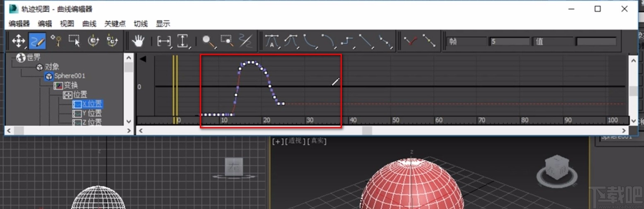
Task: Select the Add Keys tool
Action: (x=56, y=41)
